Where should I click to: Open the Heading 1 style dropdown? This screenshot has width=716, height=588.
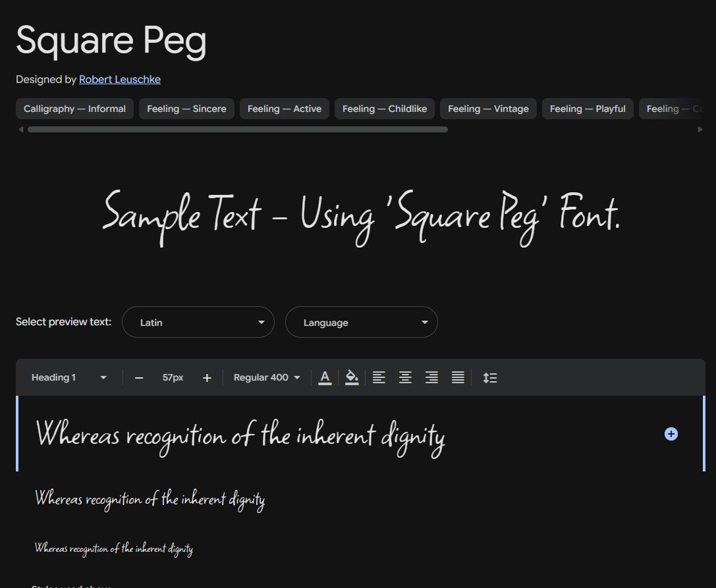[x=69, y=377]
